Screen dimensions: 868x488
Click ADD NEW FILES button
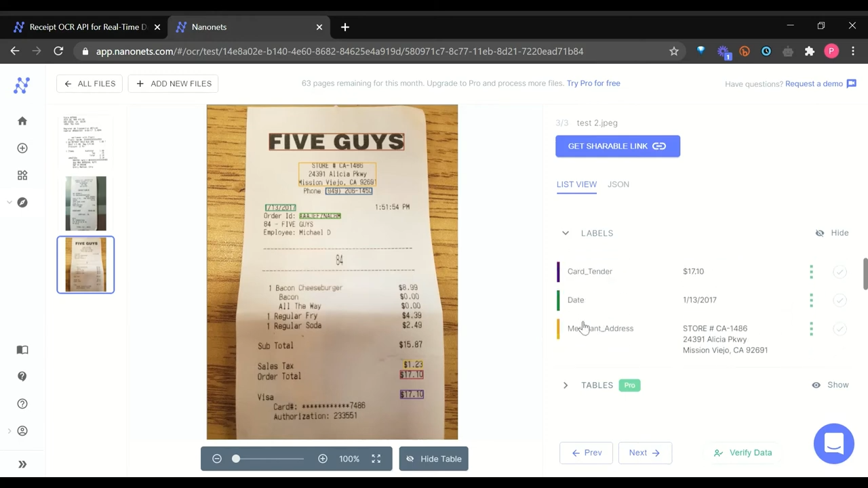174,83
